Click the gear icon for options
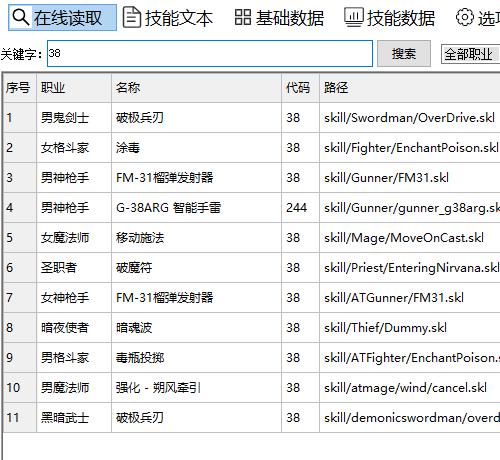500x460 pixels. (464, 17)
